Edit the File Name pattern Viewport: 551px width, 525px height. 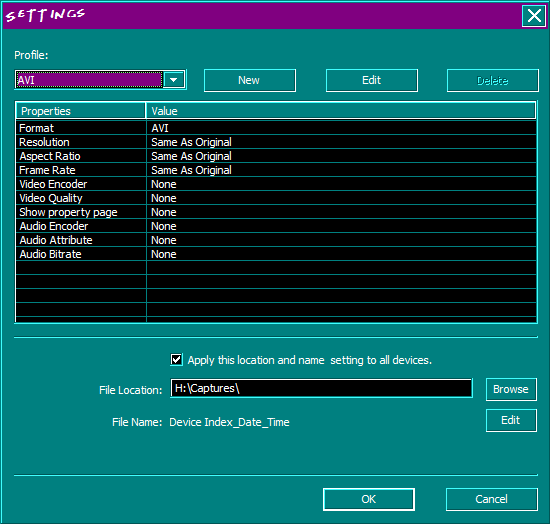pos(511,420)
